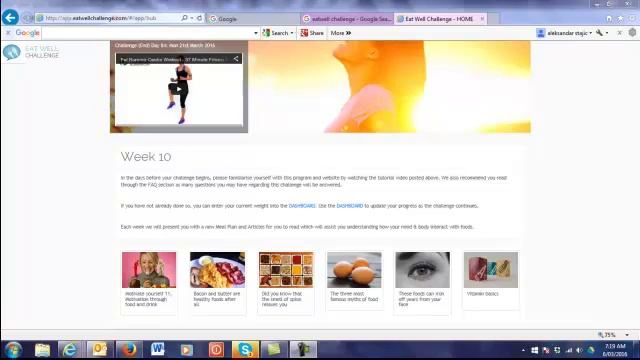
Task: Open the Windows Start orb
Action: tap(13, 350)
